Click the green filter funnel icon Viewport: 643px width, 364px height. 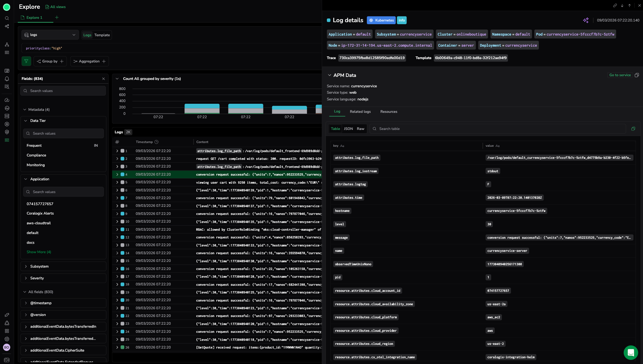26,61
